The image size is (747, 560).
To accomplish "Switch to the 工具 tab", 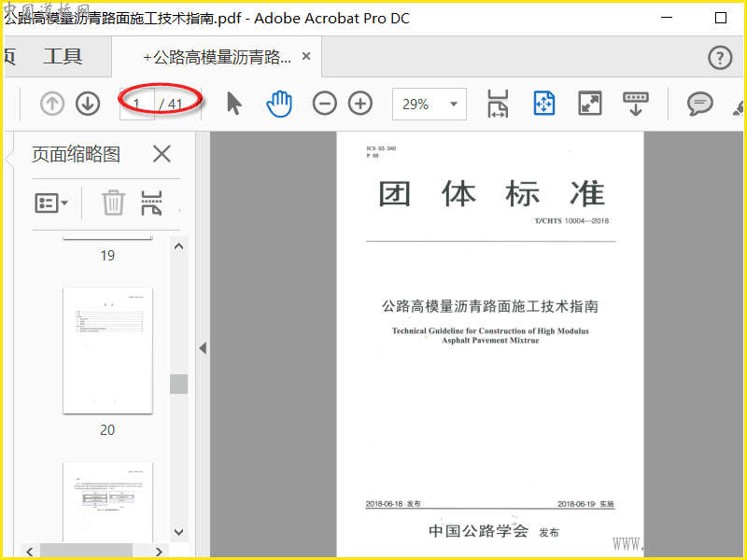I will click(63, 56).
